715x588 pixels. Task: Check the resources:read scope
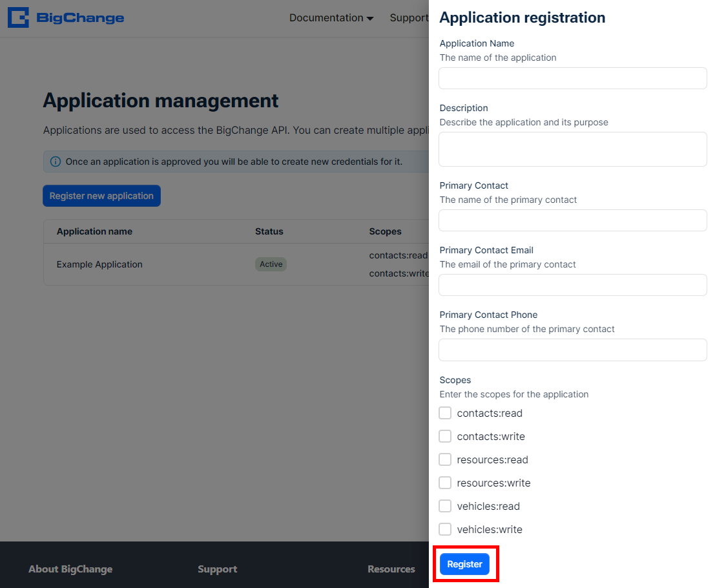(x=445, y=459)
